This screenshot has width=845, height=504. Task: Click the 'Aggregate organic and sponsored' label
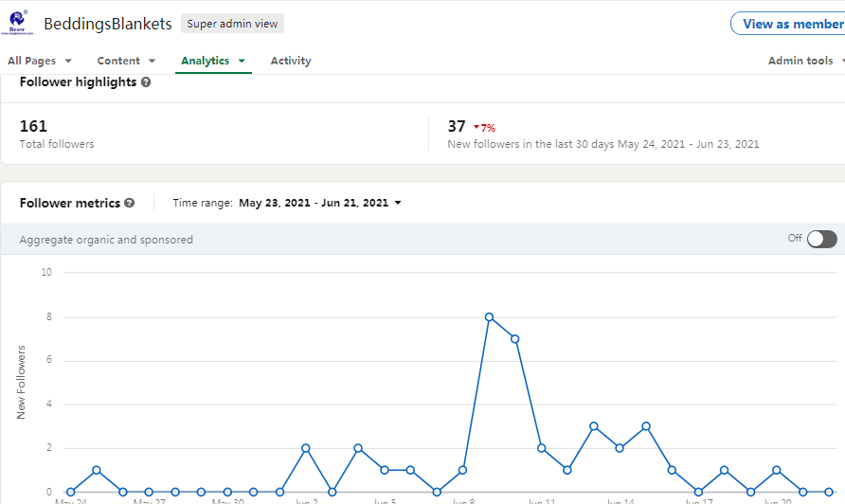[x=106, y=240]
